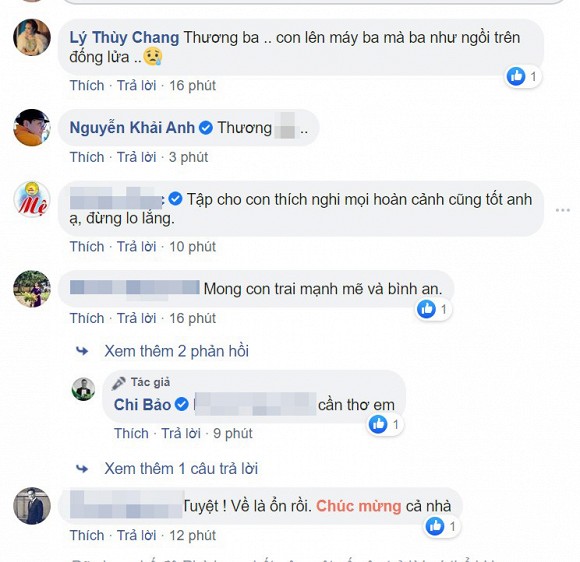Viewport: 580px width, 562px height.
Task: Click like reaction on 'Chúc mừng cả nhà' comment
Action: 435,526
